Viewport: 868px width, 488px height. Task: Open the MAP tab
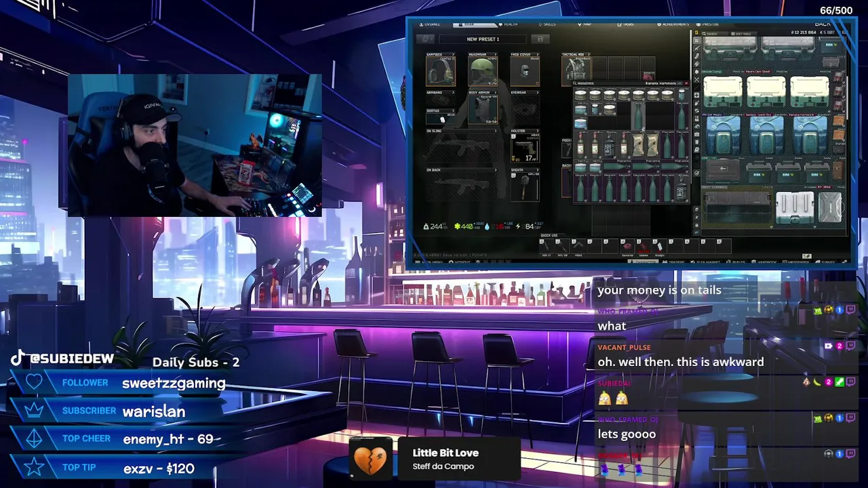point(585,24)
